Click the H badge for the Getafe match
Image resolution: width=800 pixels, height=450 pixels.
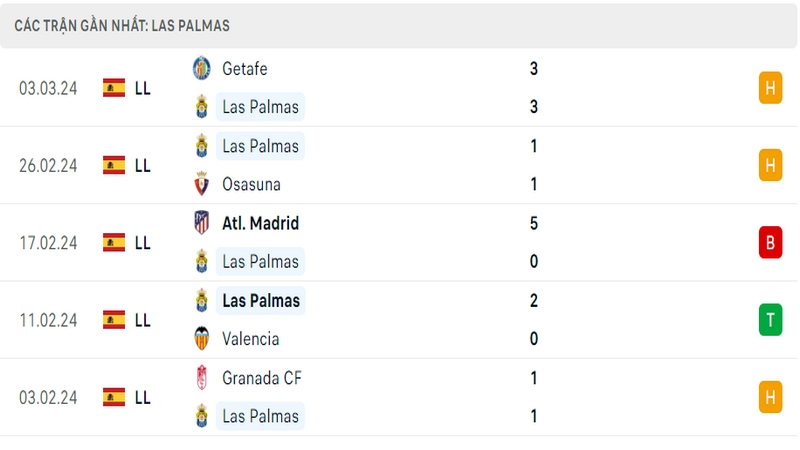[770, 88]
